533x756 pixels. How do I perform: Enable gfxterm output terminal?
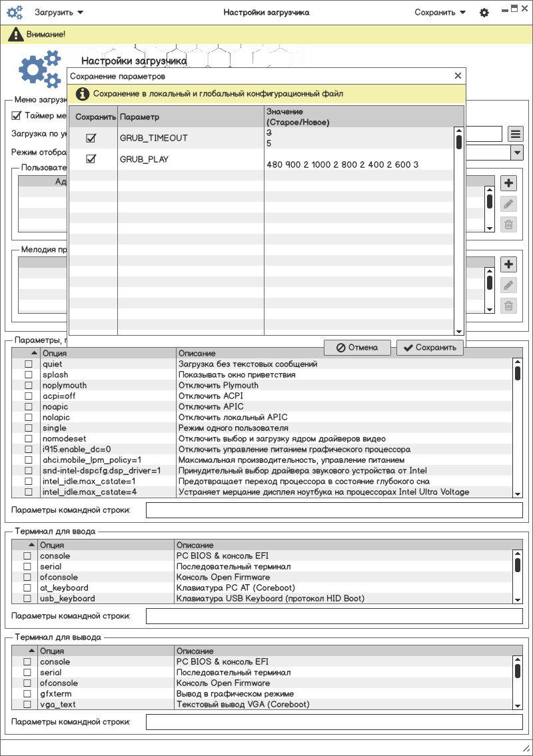(x=27, y=694)
